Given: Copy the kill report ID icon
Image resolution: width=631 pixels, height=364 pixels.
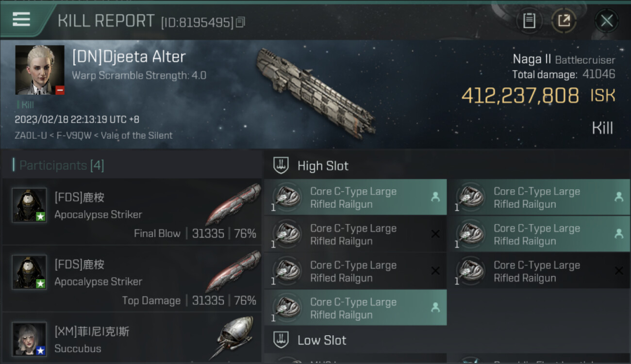Looking at the screenshot, I should (240, 22).
